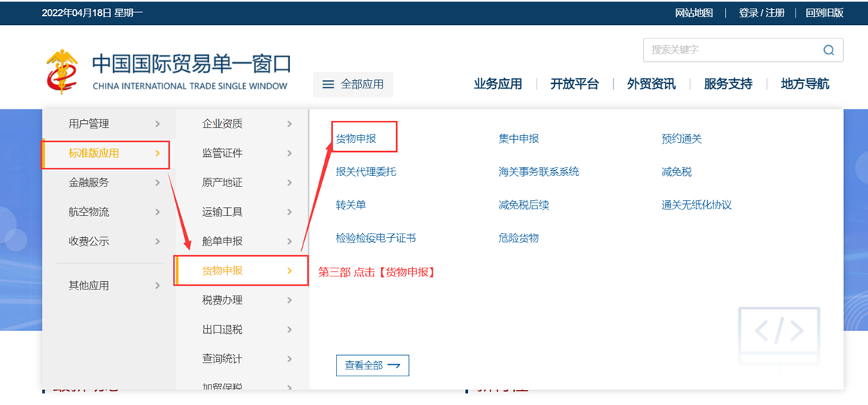Click the search magnifier icon
Viewport: 868px width, 405px height.
point(828,50)
